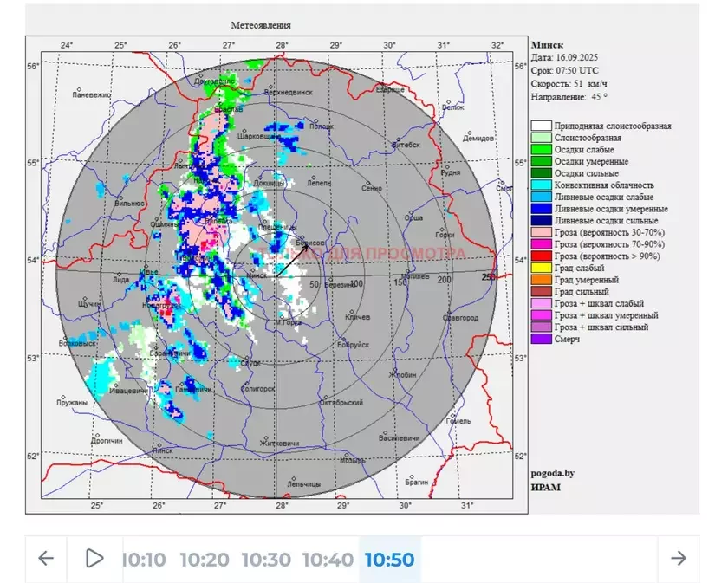The width and height of the screenshot is (728, 583).
Task: Click the Витебск city marker on map
Action: 398,140
